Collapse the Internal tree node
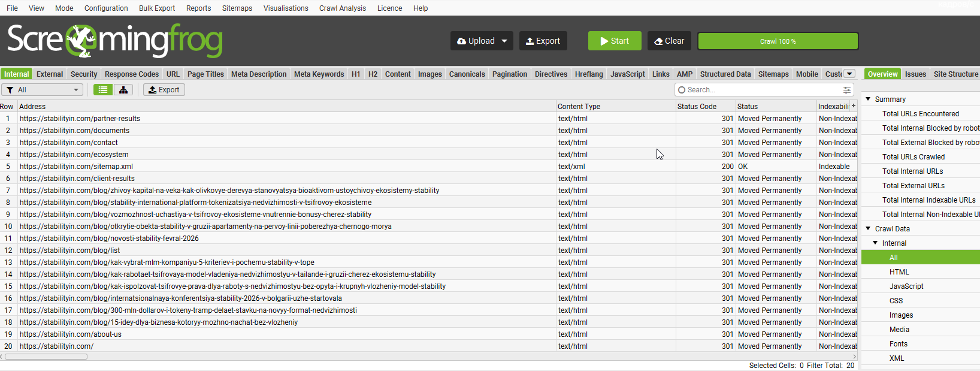The height and width of the screenshot is (371, 980). coord(875,243)
